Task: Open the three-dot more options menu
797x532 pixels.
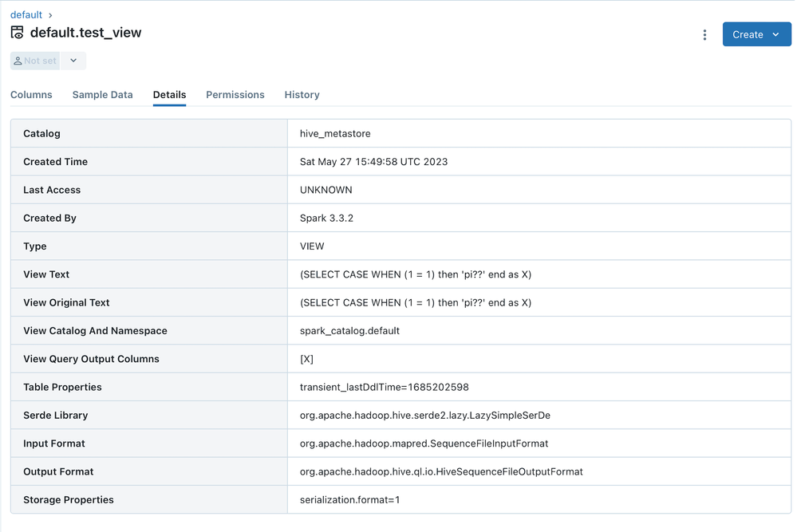Action: pyautogui.click(x=704, y=35)
